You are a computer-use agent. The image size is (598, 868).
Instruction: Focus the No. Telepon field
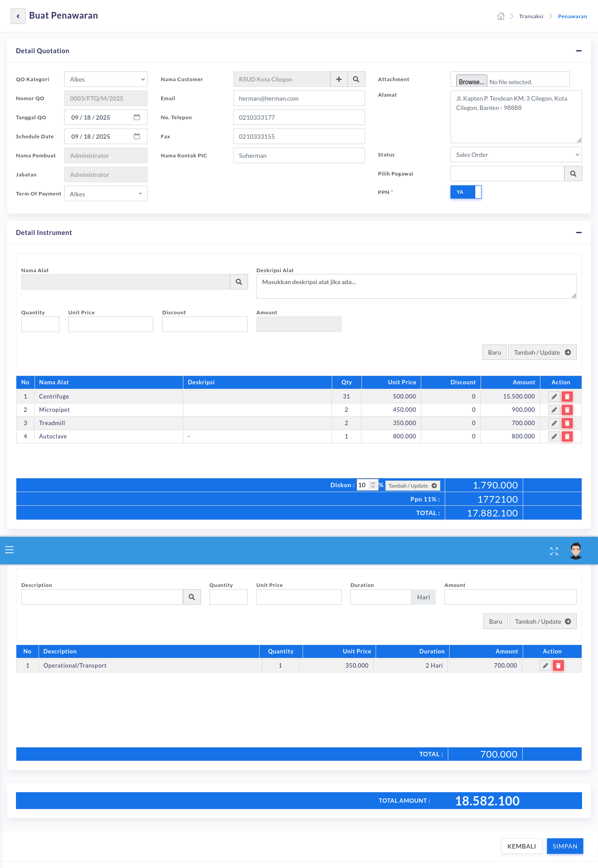299,117
